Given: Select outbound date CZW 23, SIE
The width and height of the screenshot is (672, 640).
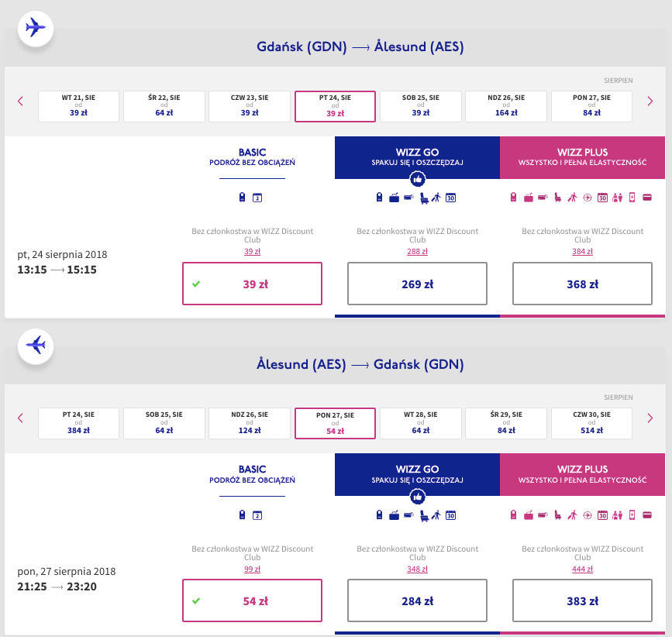Looking at the screenshot, I should tap(250, 106).
